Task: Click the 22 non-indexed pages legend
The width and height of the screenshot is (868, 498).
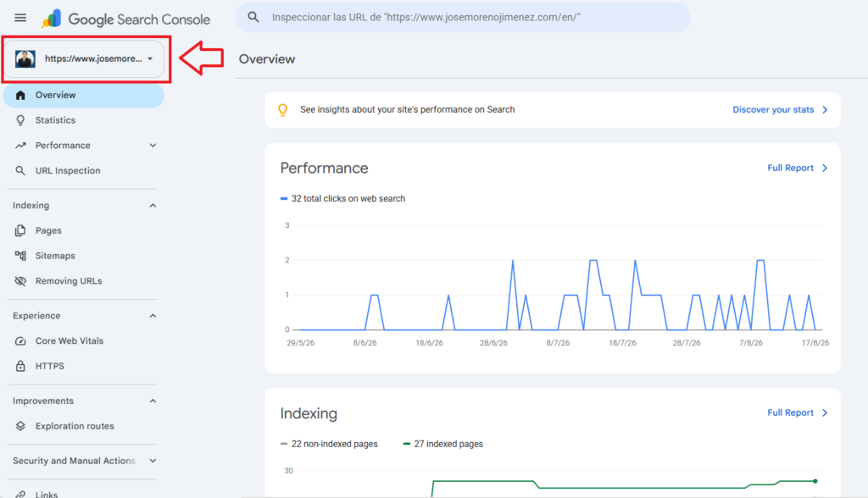Action: 329,444
